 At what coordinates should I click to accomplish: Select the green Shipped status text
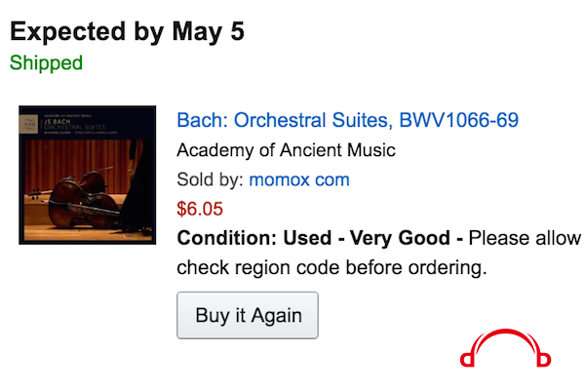coord(46,62)
